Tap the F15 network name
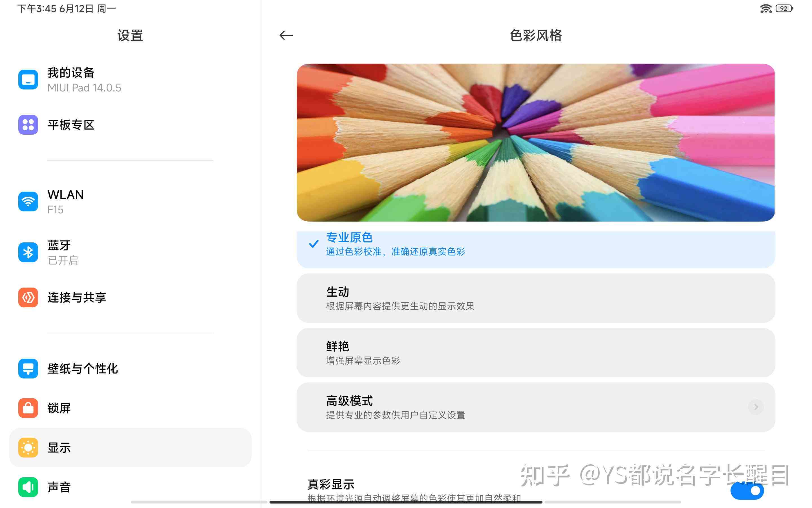The height and width of the screenshot is (508, 812). 55,210
